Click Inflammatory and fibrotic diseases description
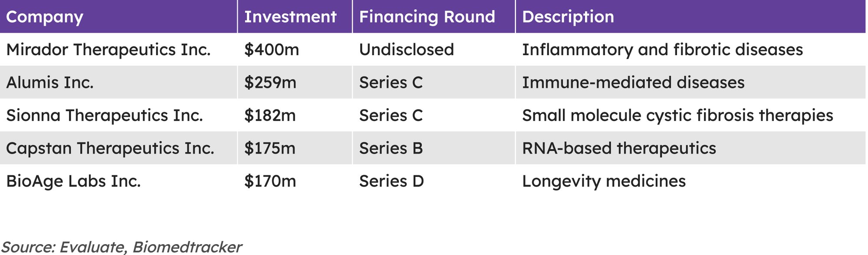The width and height of the screenshot is (868, 255). coord(662,50)
